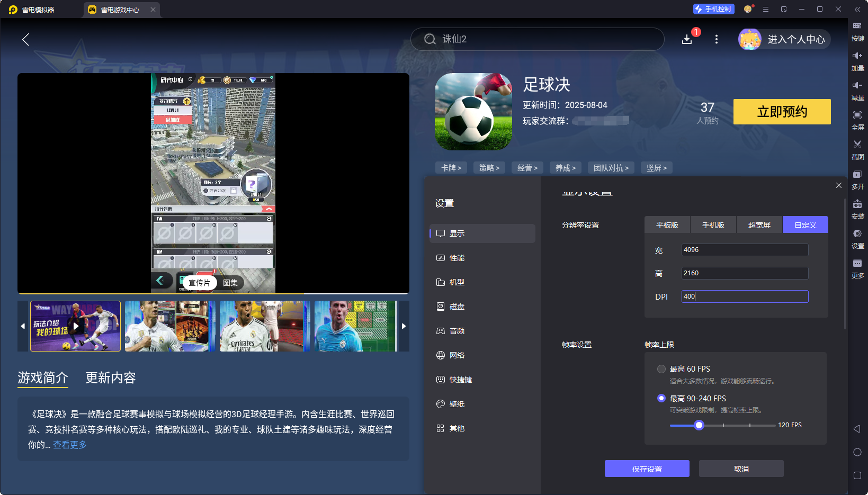
Task: Close the settings dialog with X
Action: click(839, 185)
